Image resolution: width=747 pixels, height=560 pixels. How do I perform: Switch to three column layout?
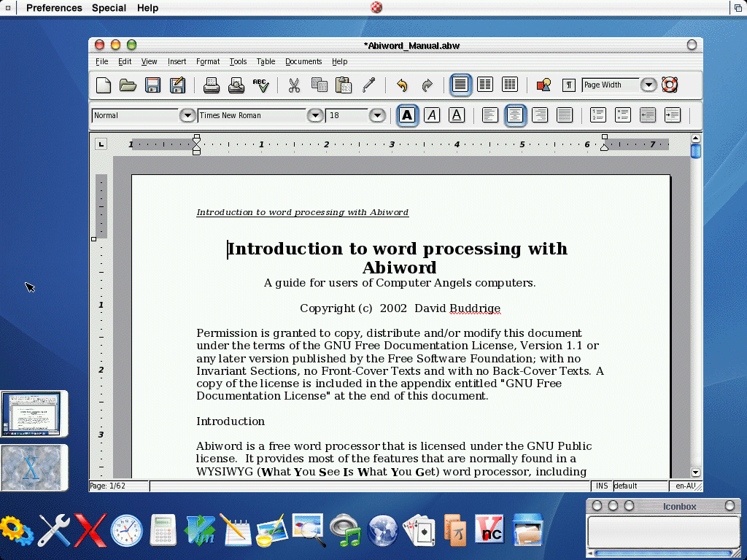pyautogui.click(x=510, y=85)
